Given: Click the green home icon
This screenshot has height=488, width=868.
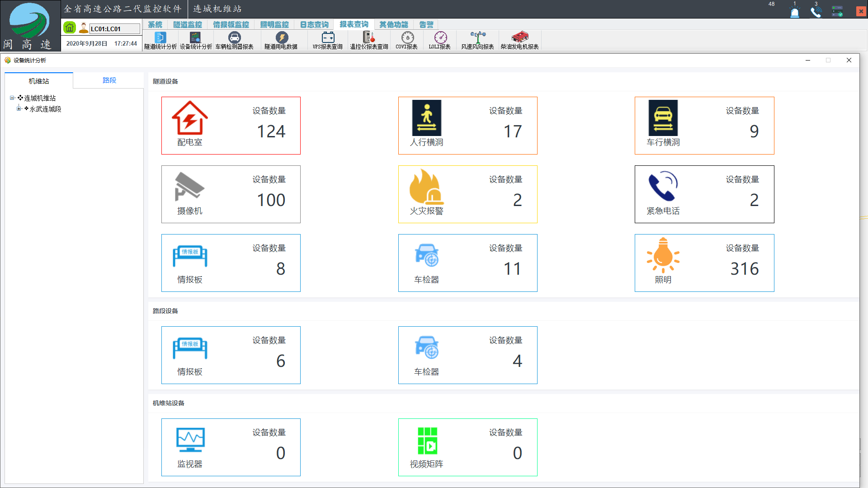Looking at the screenshot, I should coord(70,28).
